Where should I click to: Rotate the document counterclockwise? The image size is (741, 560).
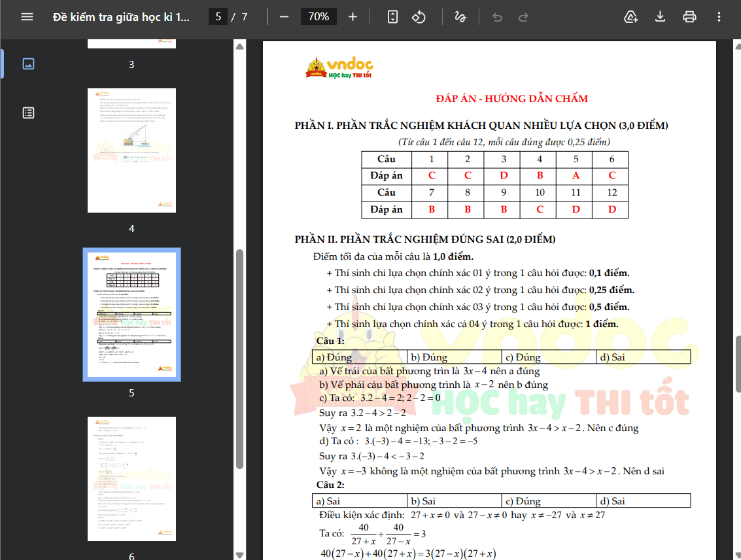click(x=419, y=17)
